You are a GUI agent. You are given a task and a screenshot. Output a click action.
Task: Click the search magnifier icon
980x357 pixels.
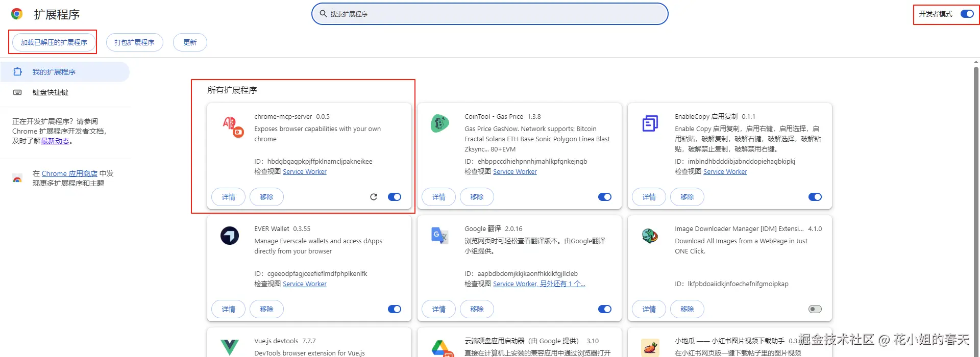[323, 14]
